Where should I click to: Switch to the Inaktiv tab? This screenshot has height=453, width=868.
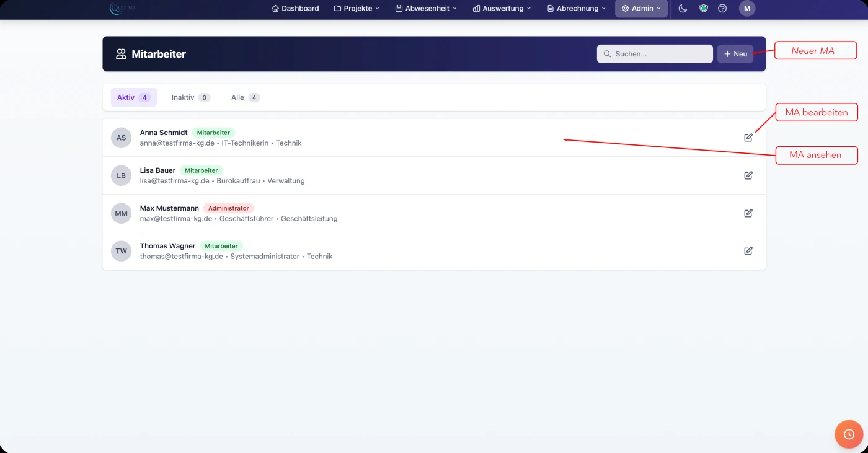click(191, 97)
